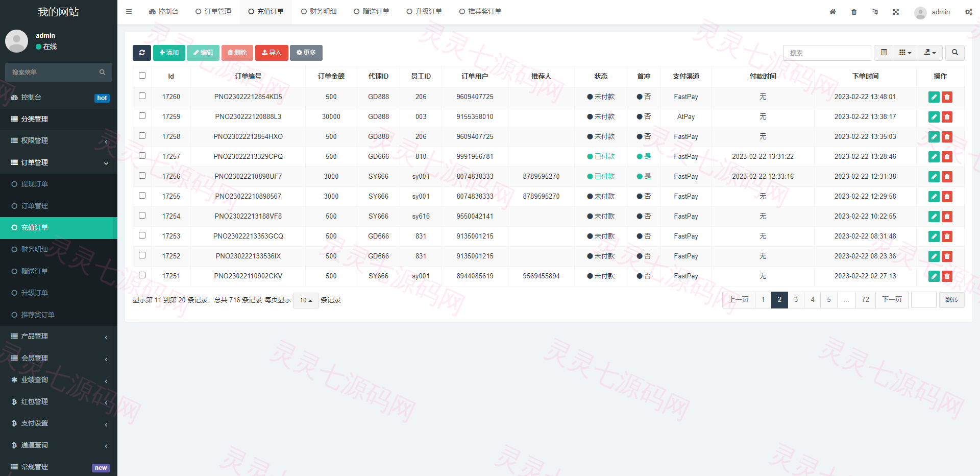Check the row for order 17251

click(142, 275)
